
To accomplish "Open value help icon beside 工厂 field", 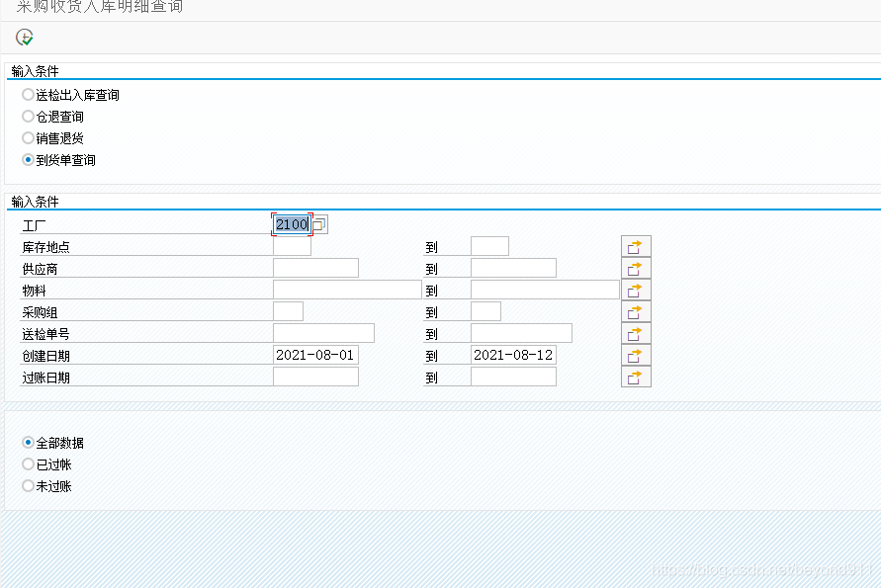I will tap(318, 224).
